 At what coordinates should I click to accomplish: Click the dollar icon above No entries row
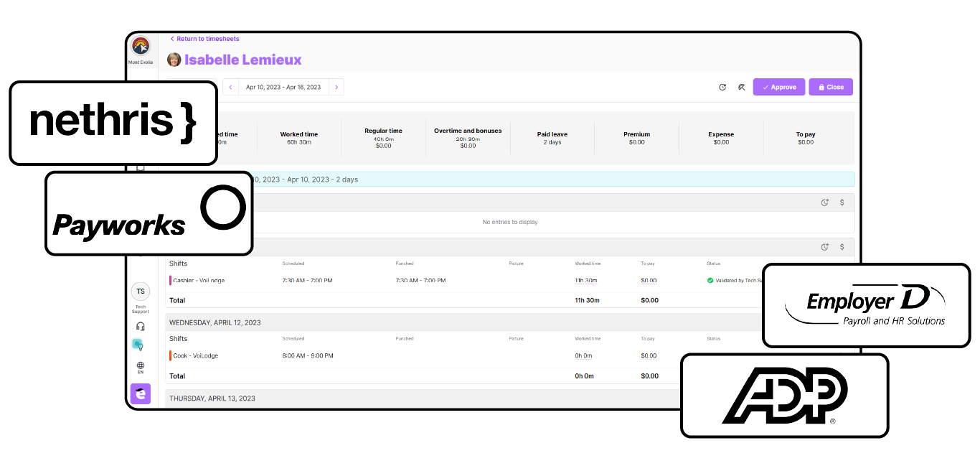point(842,202)
